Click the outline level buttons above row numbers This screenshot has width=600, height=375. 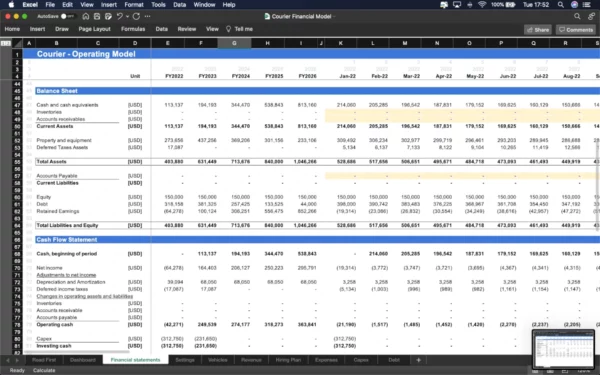pyautogui.click(x=6, y=43)
